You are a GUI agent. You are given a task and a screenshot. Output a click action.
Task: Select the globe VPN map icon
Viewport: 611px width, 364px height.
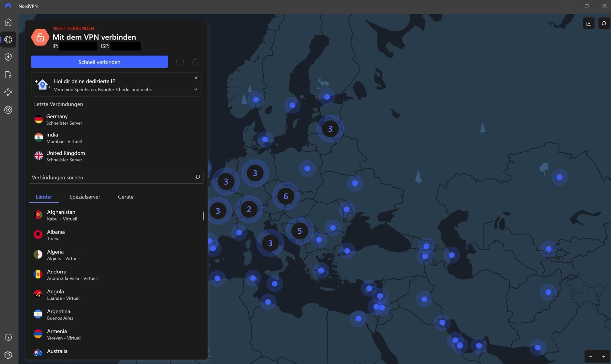8,39
